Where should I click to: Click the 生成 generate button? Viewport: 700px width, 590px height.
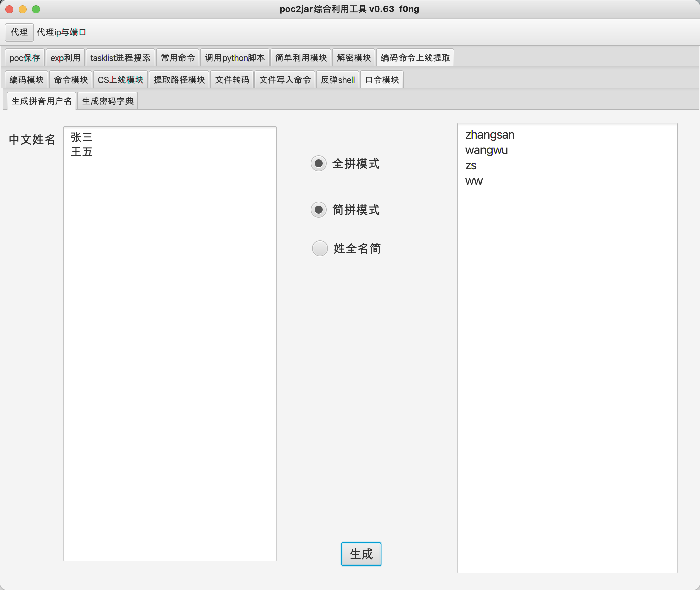pyautogui.click(x=361, y=554)
